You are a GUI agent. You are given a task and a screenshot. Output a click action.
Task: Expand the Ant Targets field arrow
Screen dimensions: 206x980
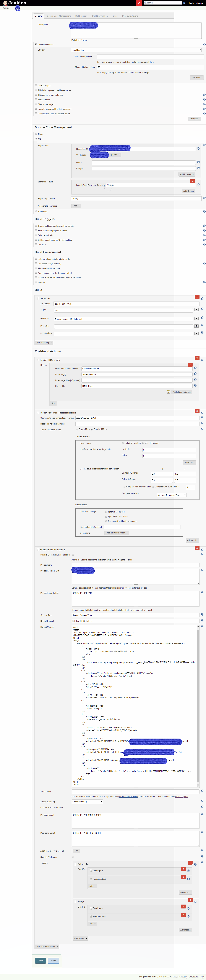(196, 310)
